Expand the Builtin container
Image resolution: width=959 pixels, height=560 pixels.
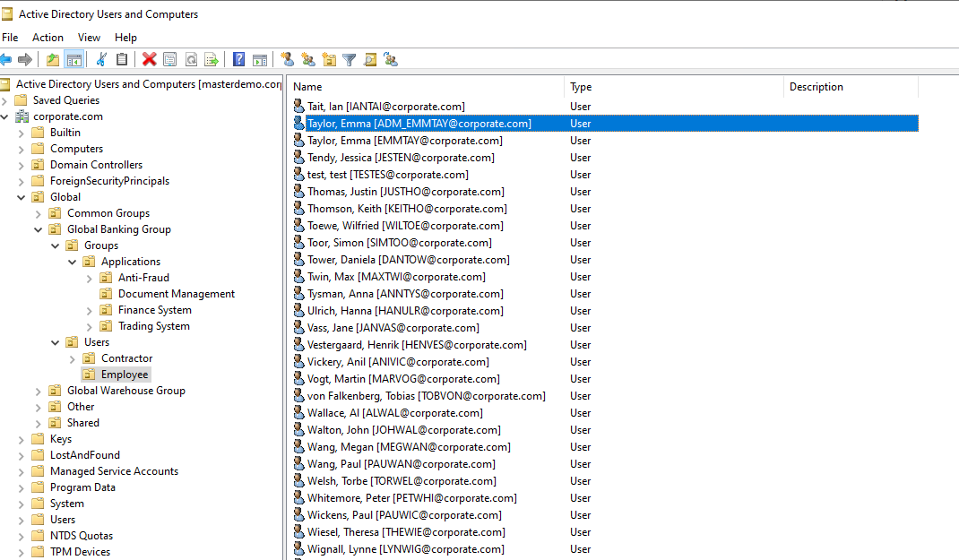coord(22,134)
